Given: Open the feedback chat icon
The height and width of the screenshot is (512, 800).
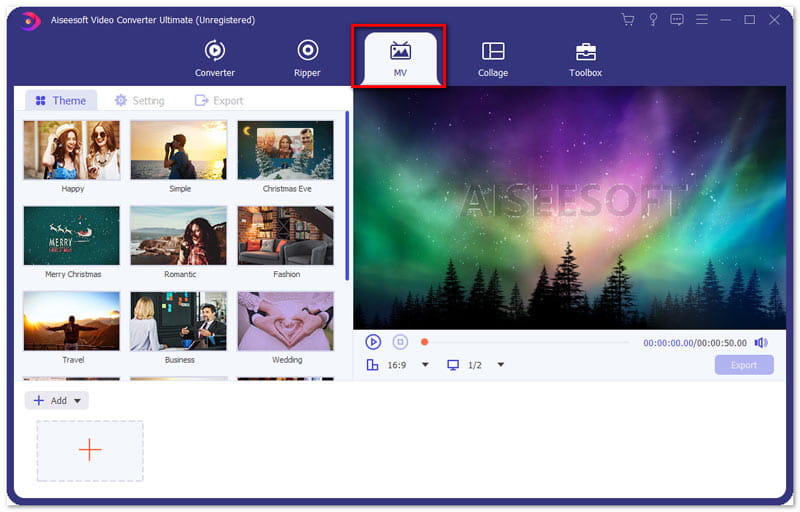Looking at the screenshot, I should point(677,20).
